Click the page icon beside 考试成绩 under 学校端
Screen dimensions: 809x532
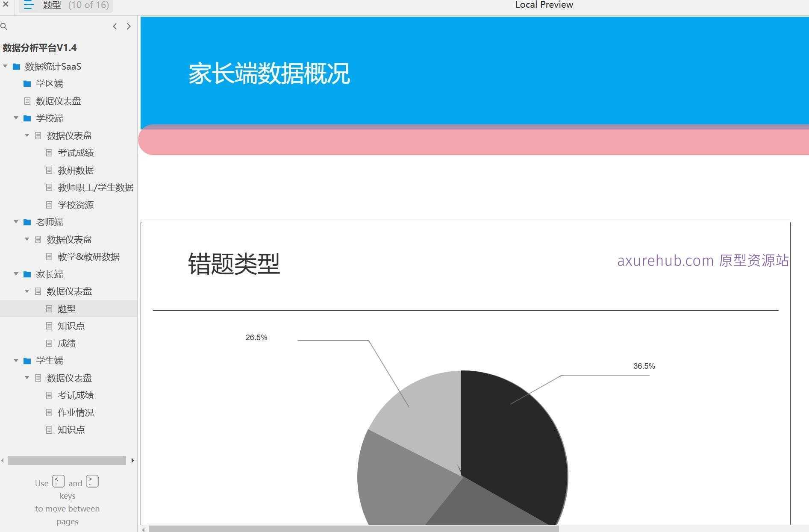coord(49,153)
